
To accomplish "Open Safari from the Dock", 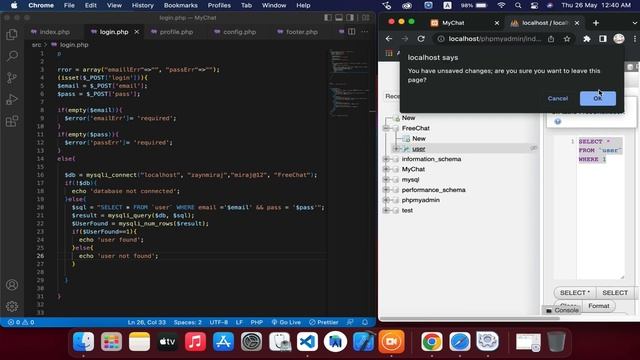I will 460,342.
